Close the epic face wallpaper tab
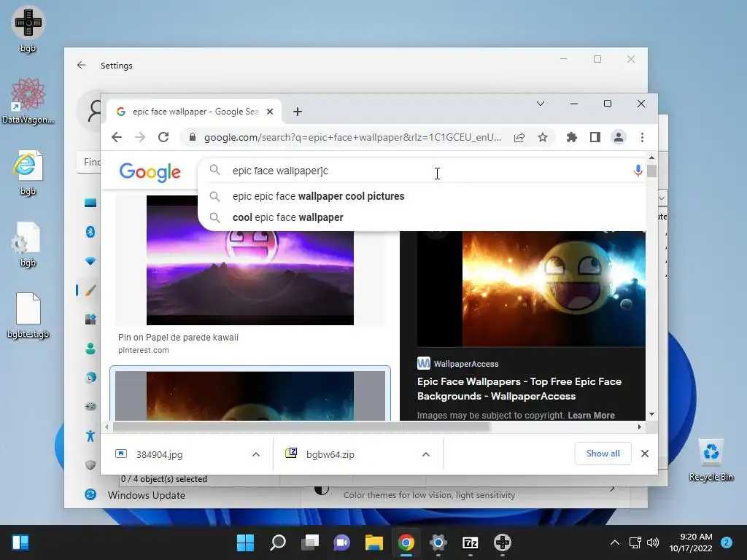Screen dimensions: 747x560 tap(270, 112)
